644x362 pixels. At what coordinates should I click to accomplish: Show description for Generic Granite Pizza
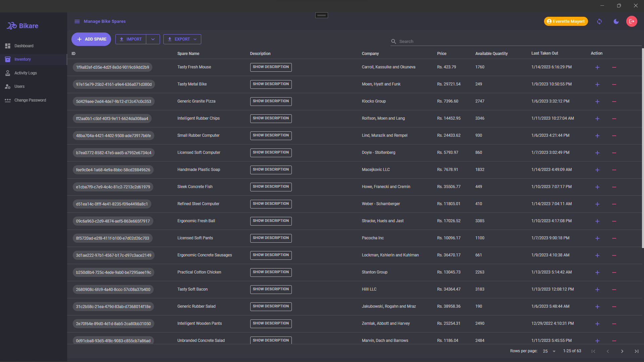point(271,101)
